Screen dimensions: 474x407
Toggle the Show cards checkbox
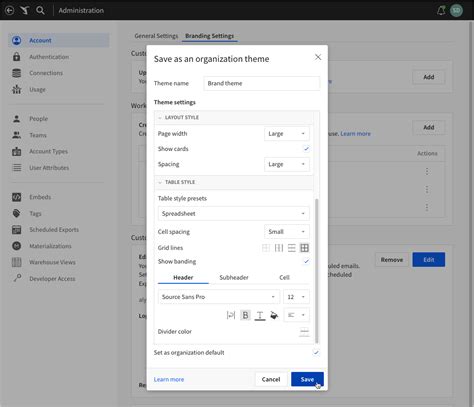306,149
